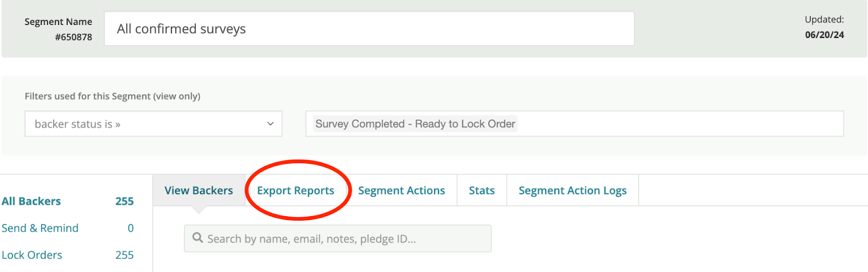This screenshot has width=868, height=272.
Task: Click the search magnifier icon
Action: pos(197,238)
